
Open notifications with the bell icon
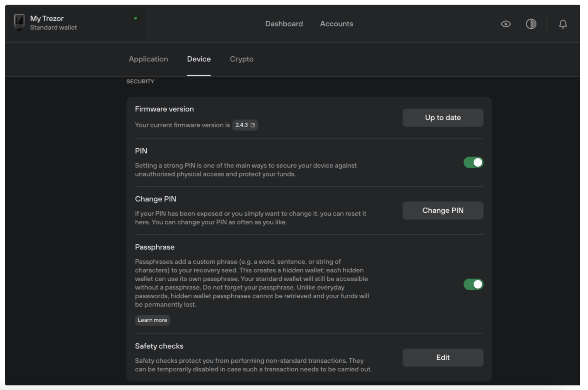563,24
